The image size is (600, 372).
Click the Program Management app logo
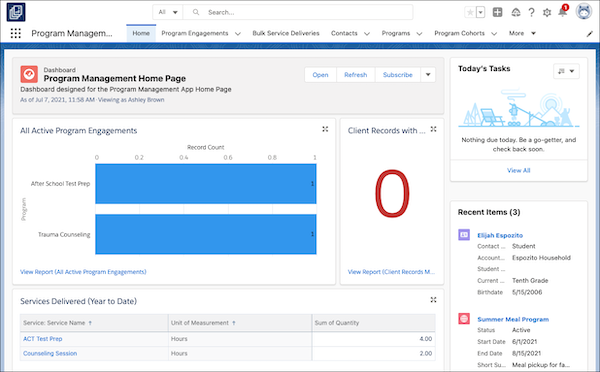pos(16,12)
